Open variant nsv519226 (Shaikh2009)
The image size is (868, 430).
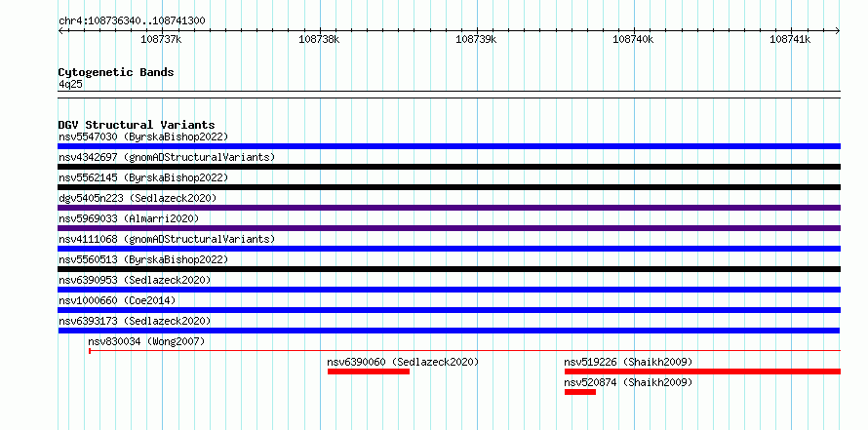tap(628, 362)
